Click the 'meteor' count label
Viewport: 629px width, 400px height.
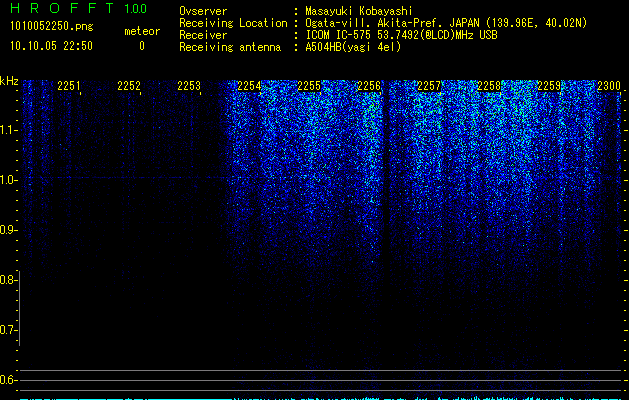[142, 31]
